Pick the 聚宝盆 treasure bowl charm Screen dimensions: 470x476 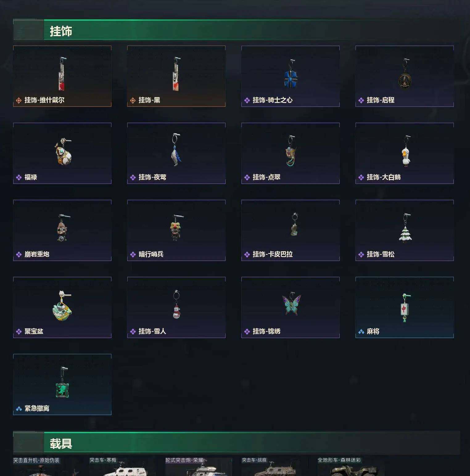(x=62, y=307)
